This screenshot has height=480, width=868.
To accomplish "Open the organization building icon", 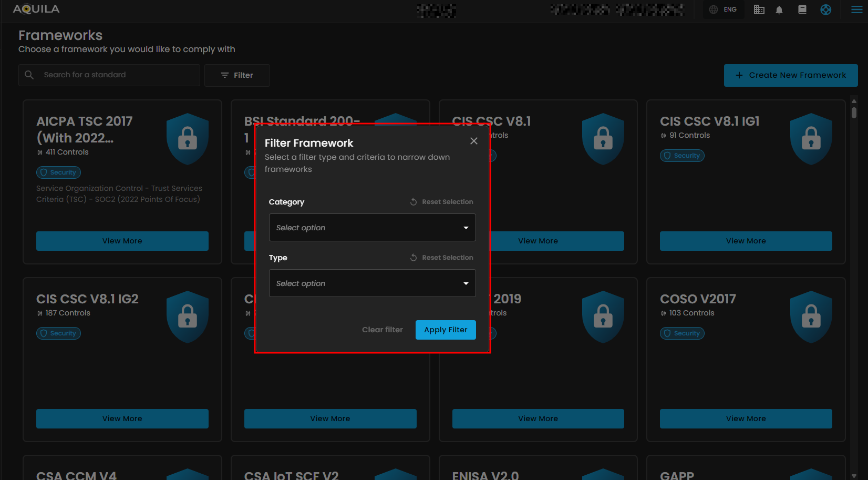I will point(759,9).
